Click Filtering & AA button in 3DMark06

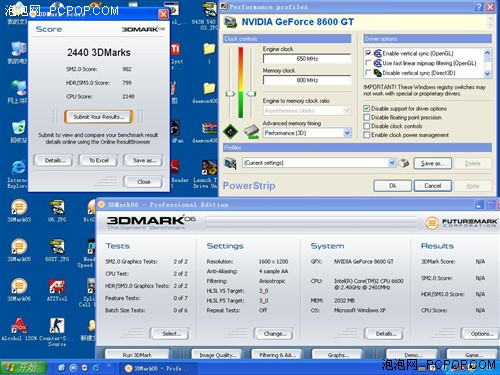coord(276,355)
